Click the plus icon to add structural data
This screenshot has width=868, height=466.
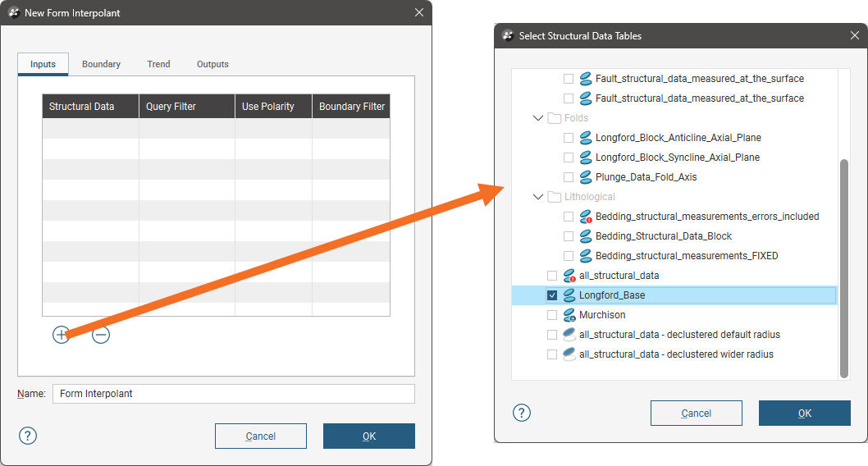pos(62,335)
